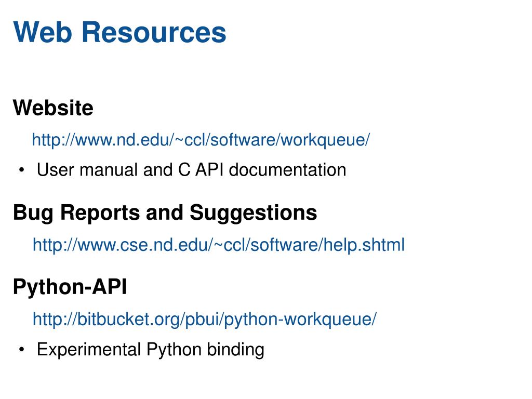Click the word Resources in the title

pyautogui.click(x=153, y=32)
